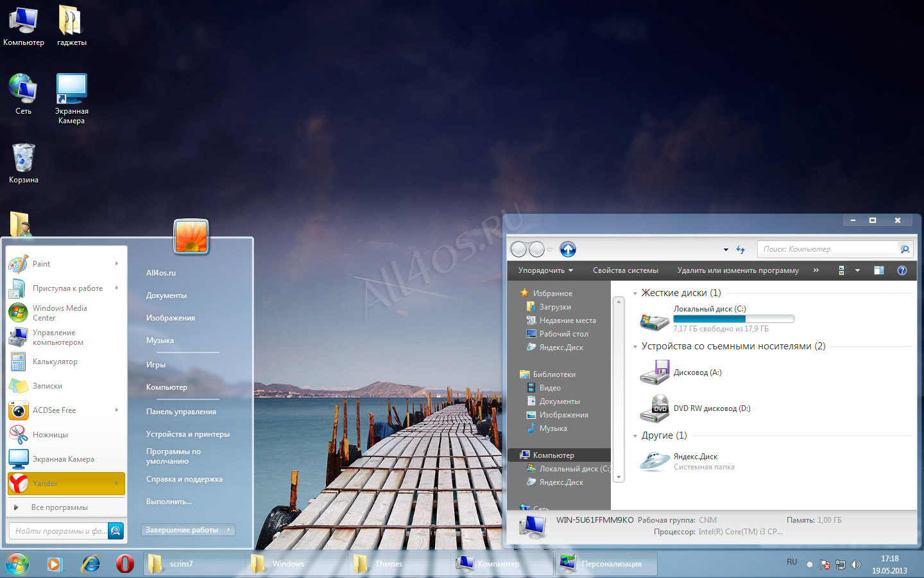Expand Paint jump list arrow
The image size is (924, 578).
[117, 263]
